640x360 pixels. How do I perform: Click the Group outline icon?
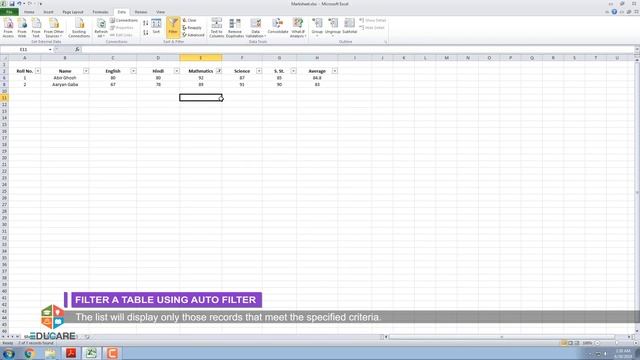pyautogui.click(x=317, y=27)
